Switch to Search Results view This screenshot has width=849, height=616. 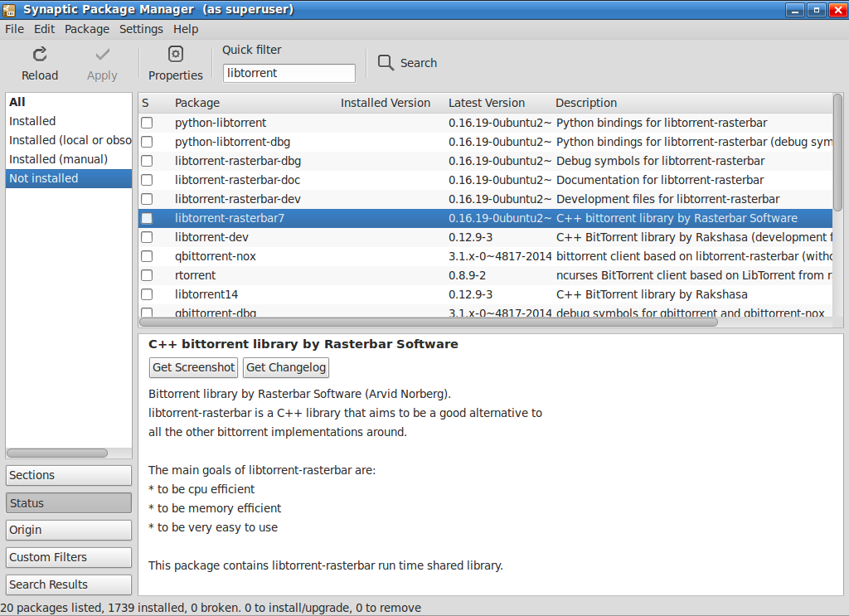pos(69,584)
